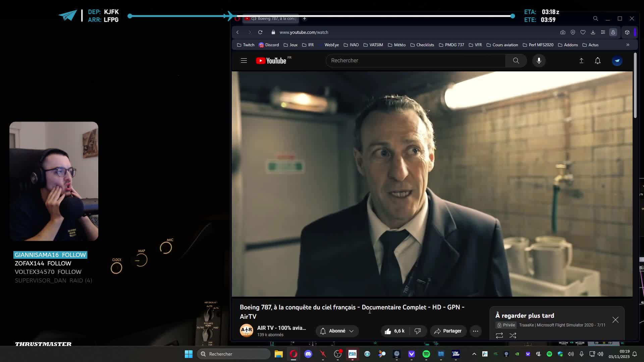Open Opera browser taskbar icon
The image size is (644, 362).
[x=293, y=354]
